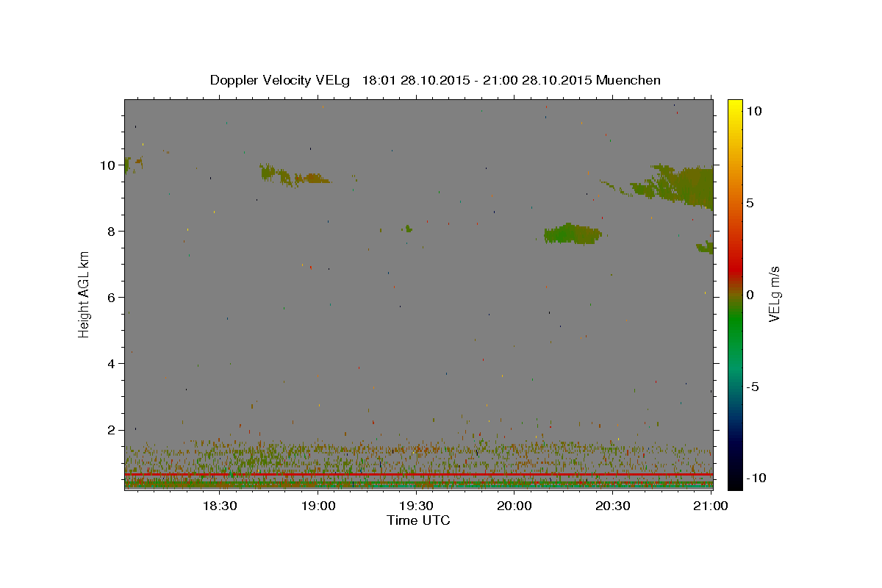Click the 19:00 time tick label
Screen dimensions: 882x588
(318, 506)
